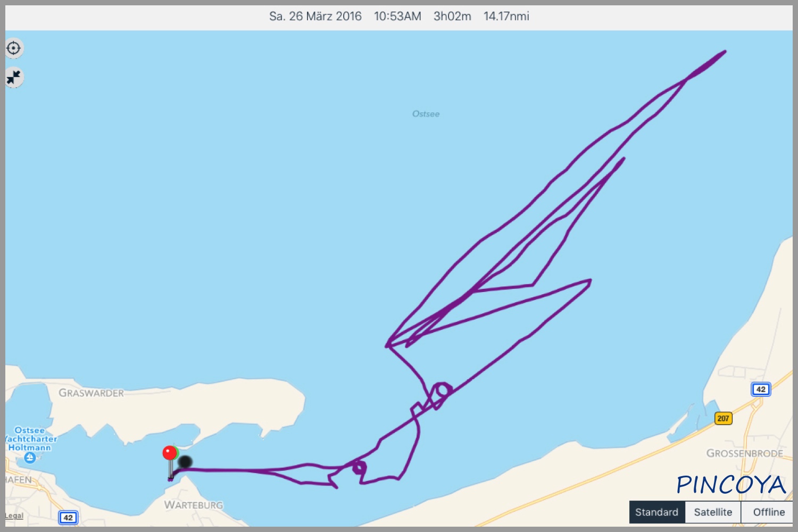Click the small loop in purple track
The image size is (798, 532).
pos(360,468)
